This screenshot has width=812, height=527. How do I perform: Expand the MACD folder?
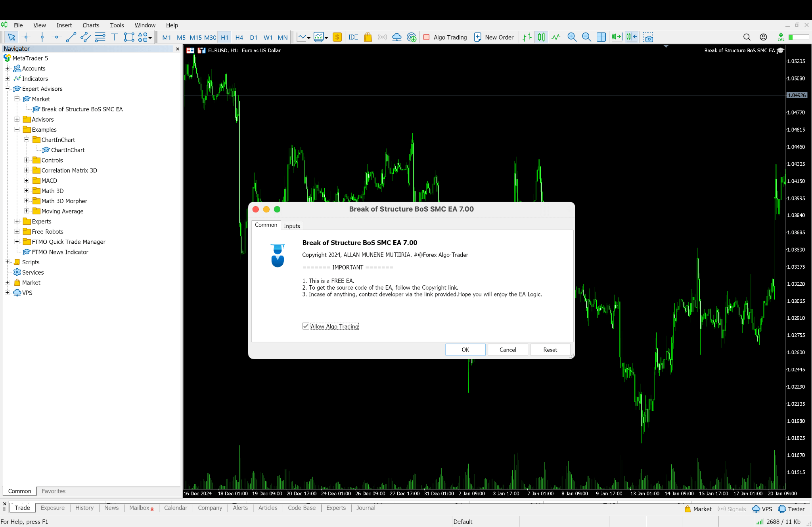27,180
